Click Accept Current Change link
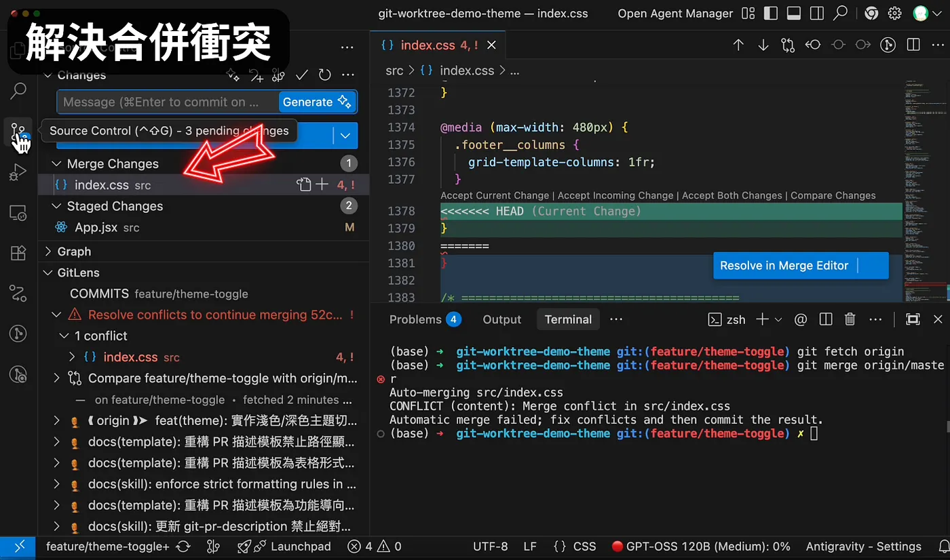Image resolution: width=950 pixels, height=560 pixels. tap(495, 196)
